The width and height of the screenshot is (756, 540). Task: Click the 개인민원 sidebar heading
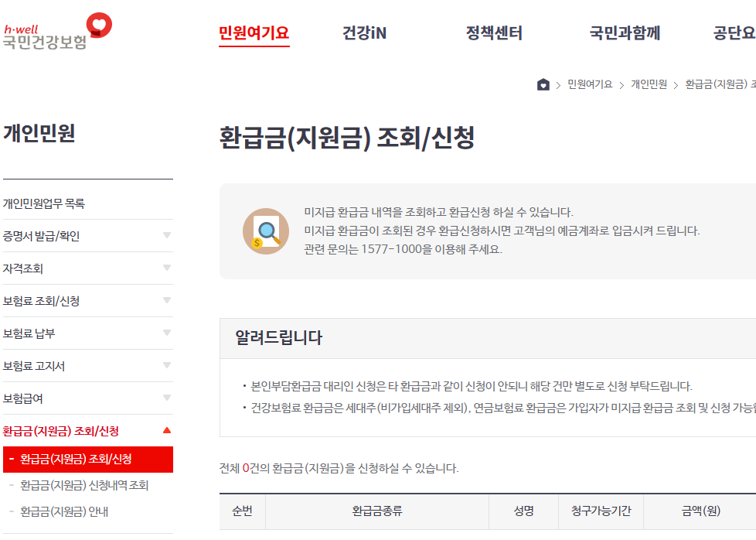pyautogui.click(x=39, y=133)
